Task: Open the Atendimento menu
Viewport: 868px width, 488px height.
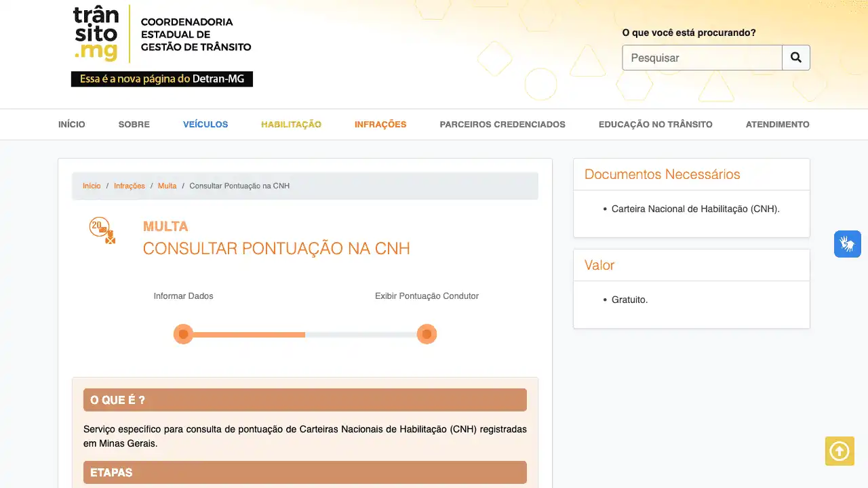Action: pos(777,124)
